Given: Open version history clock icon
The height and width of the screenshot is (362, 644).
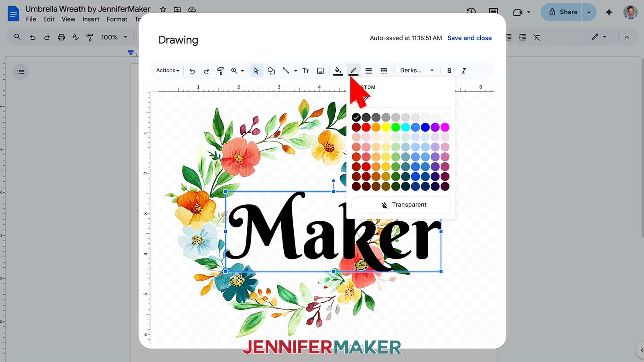Looking at the screenshot, I should pos(471,11).
